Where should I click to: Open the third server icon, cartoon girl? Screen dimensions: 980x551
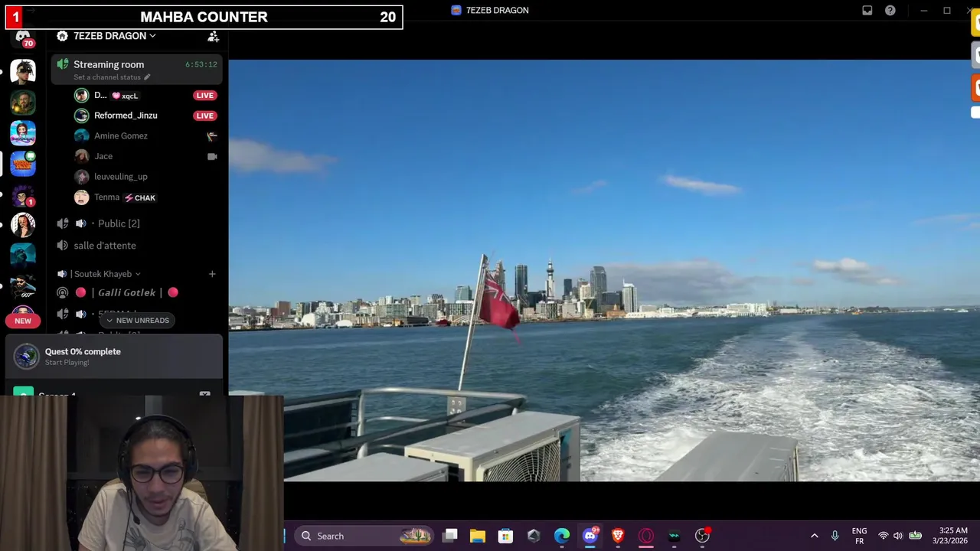(23, 133)
